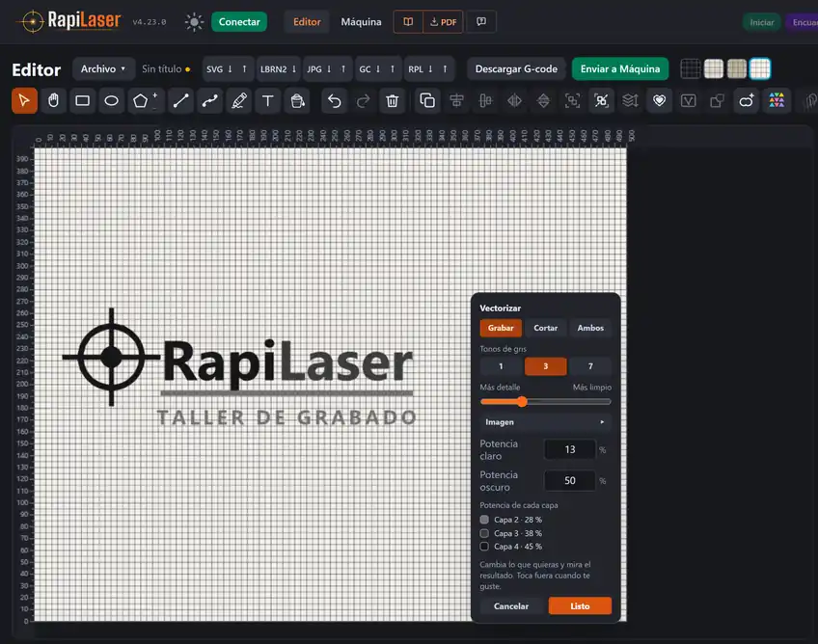Click the JPG up arrow
Viewport: 818px width, 644px height.
(343, 69)
